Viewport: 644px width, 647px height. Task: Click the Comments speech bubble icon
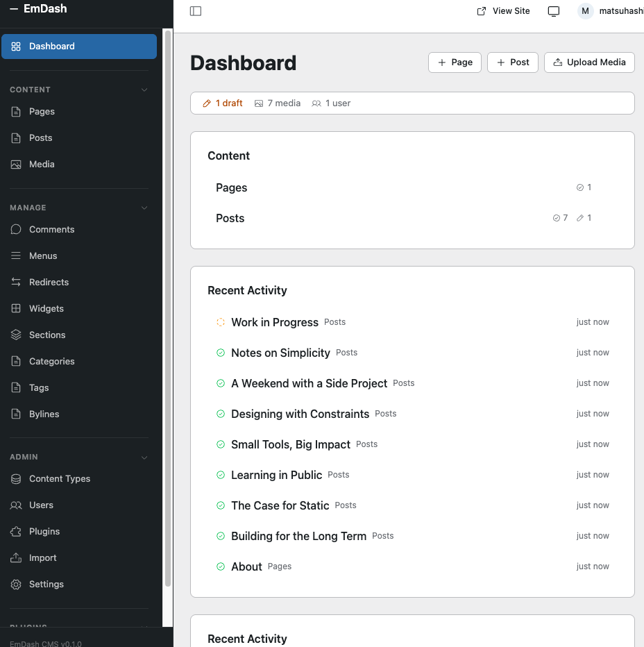pyautogui.click(x=16, y=229)
